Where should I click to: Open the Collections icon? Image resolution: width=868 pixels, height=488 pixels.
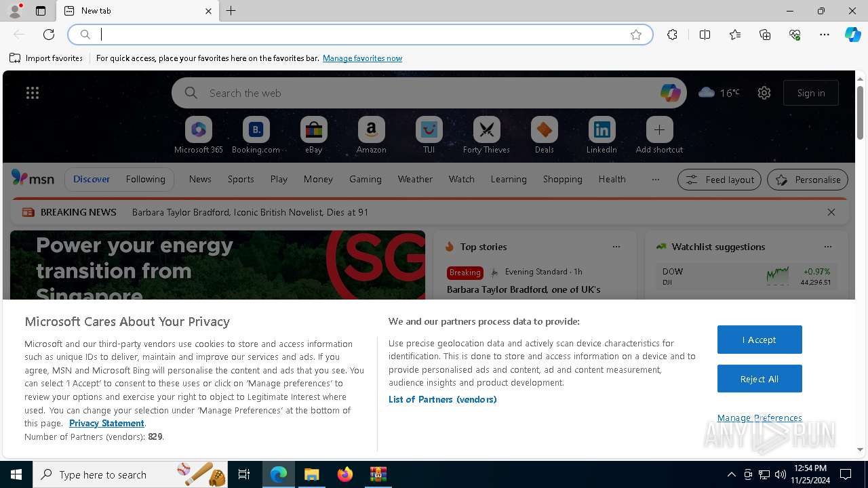(x=765, y=35)
